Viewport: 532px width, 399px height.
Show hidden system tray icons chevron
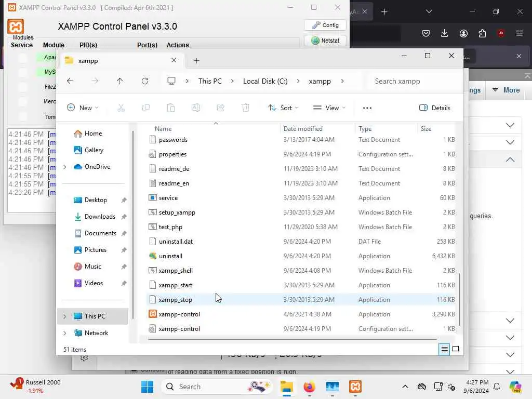(x=405, y=387)
